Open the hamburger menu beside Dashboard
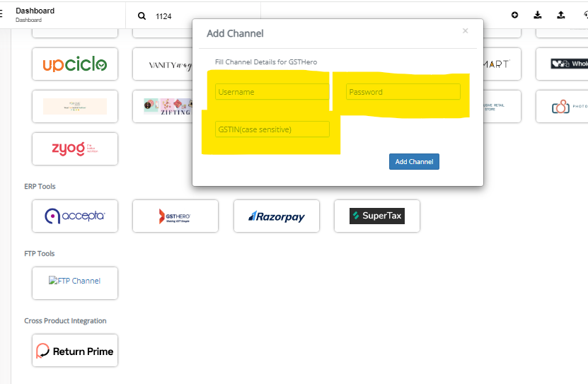The width and height of the screenshot is (588, 384). pos(1,14)
